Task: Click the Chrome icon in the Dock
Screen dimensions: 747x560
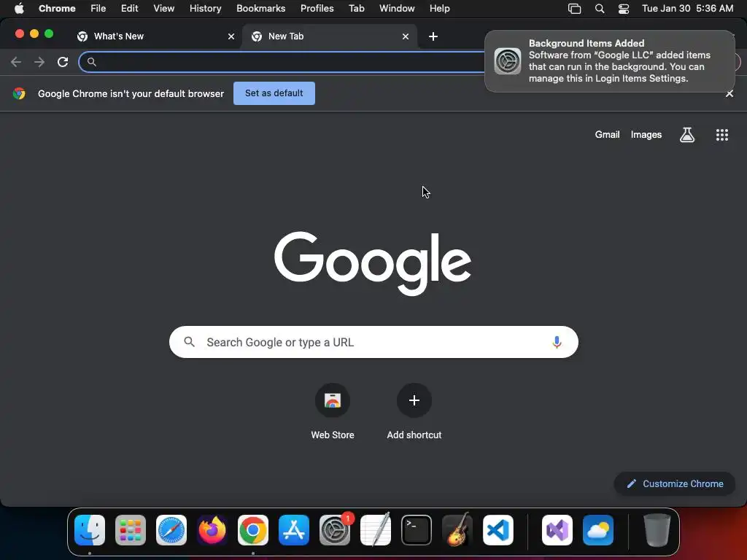Action: (253, 530)
